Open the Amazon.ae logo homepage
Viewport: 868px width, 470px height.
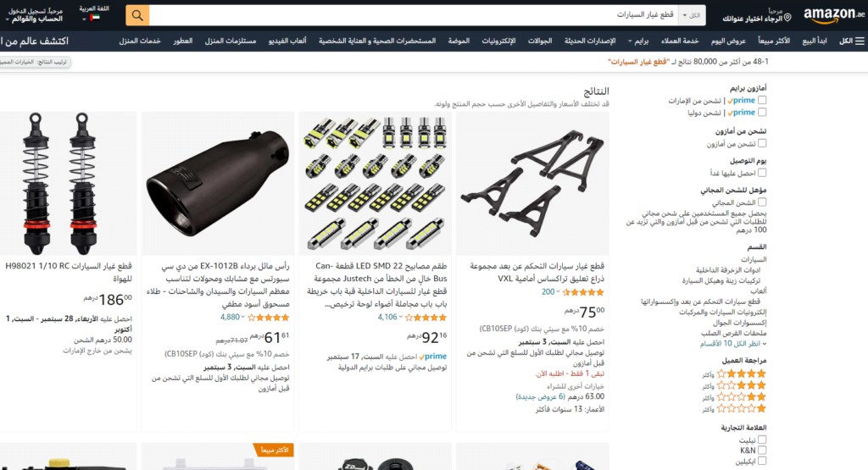coord(834,15)
